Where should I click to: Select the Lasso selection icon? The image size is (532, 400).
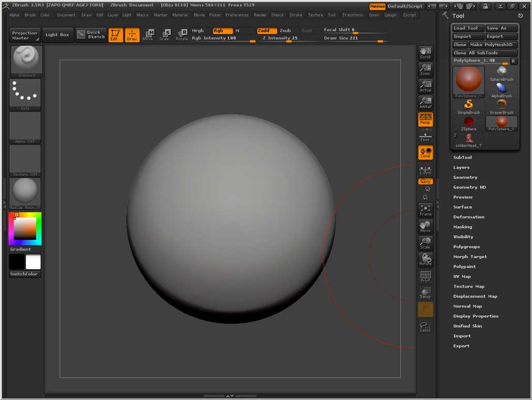click(425, 327)
